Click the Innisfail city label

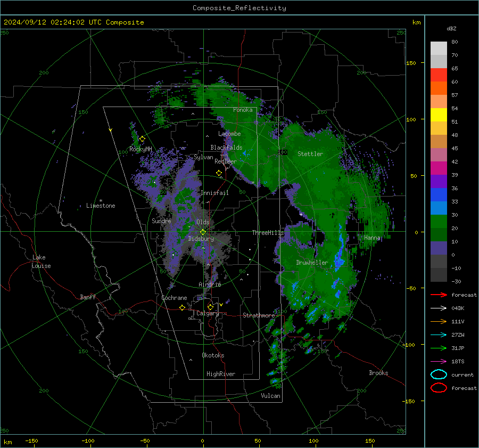pyautogui.click(x=214, y=193)
